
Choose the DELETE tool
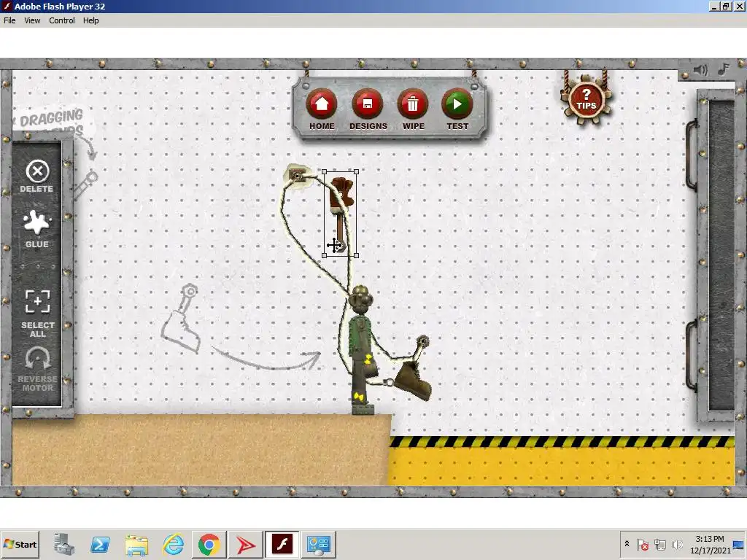click(37, 176)
